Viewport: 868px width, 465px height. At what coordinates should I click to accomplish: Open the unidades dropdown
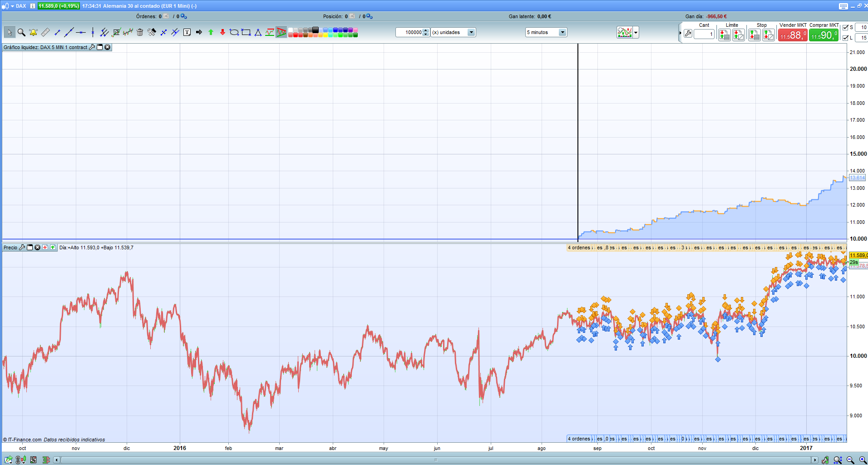471,32
